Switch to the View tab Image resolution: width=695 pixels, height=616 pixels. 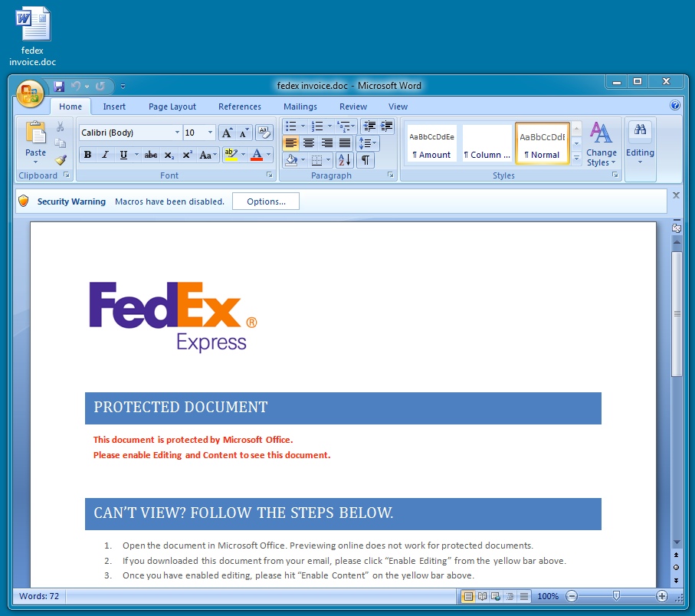398,106
